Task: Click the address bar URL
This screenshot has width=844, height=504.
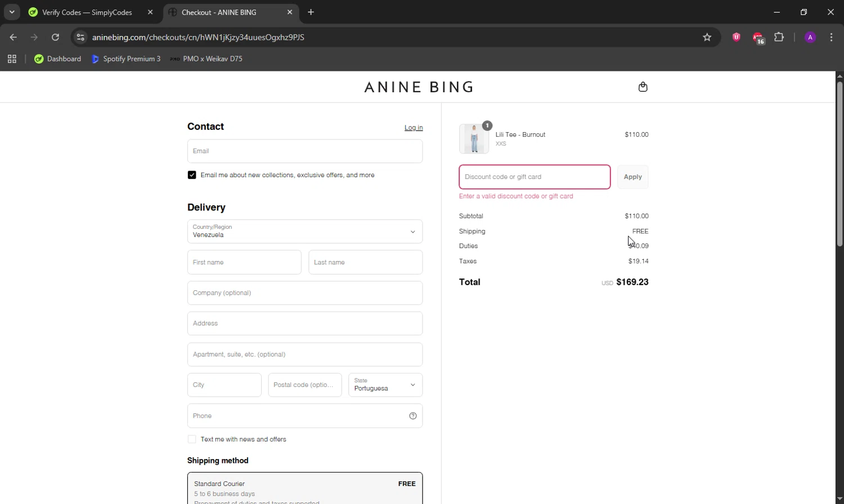Action: (x=198, y=37)
